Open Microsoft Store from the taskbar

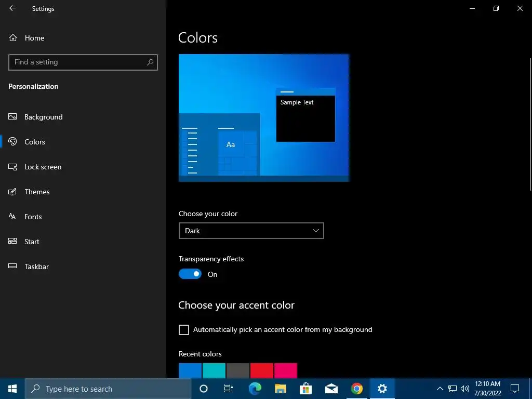click(305, 389)
